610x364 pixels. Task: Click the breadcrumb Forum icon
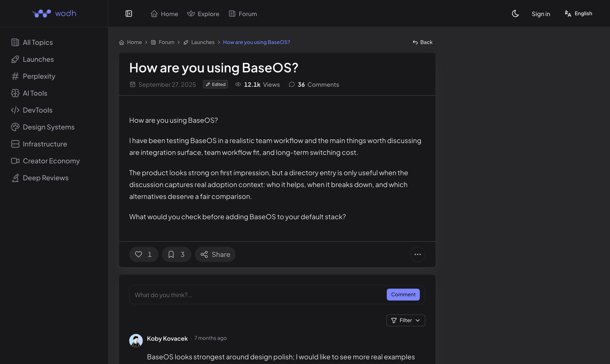pyautogui.click(x=153, y=42)
